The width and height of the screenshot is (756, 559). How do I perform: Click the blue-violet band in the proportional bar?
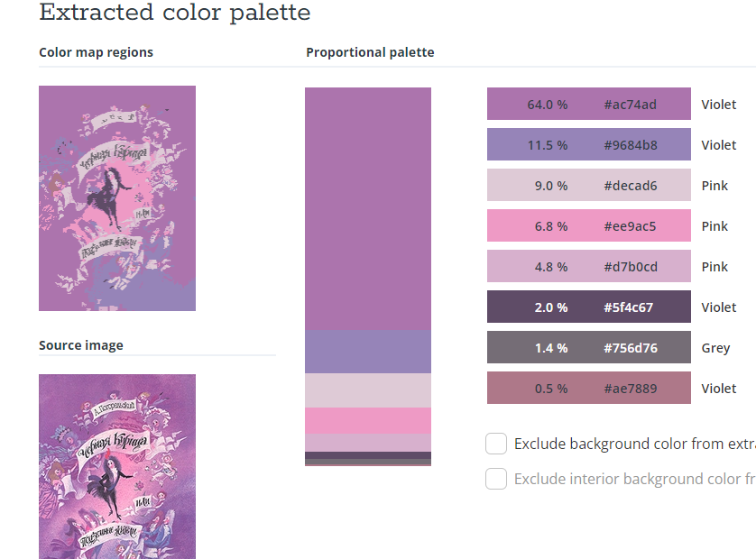tap(368, 352)
